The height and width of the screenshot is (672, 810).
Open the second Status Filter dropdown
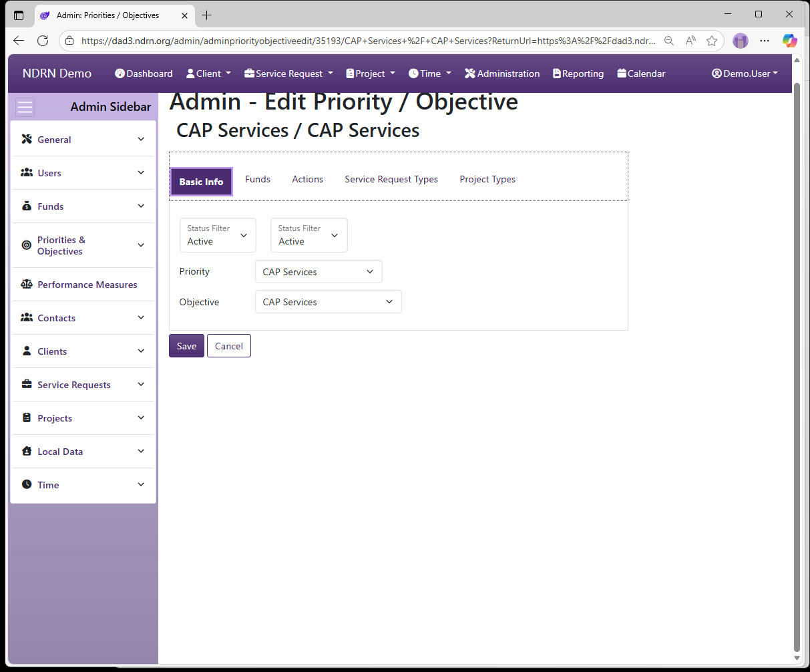point(309,235)
